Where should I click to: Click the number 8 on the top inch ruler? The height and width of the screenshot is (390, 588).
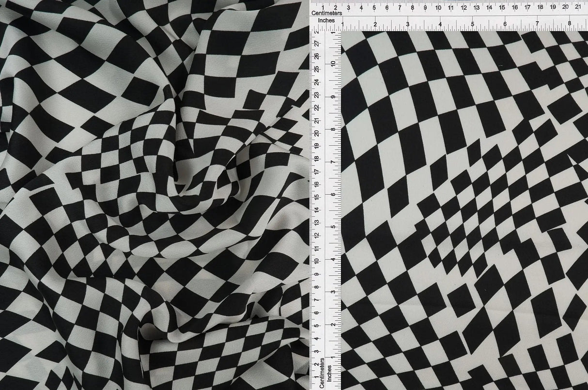point(569,23)
